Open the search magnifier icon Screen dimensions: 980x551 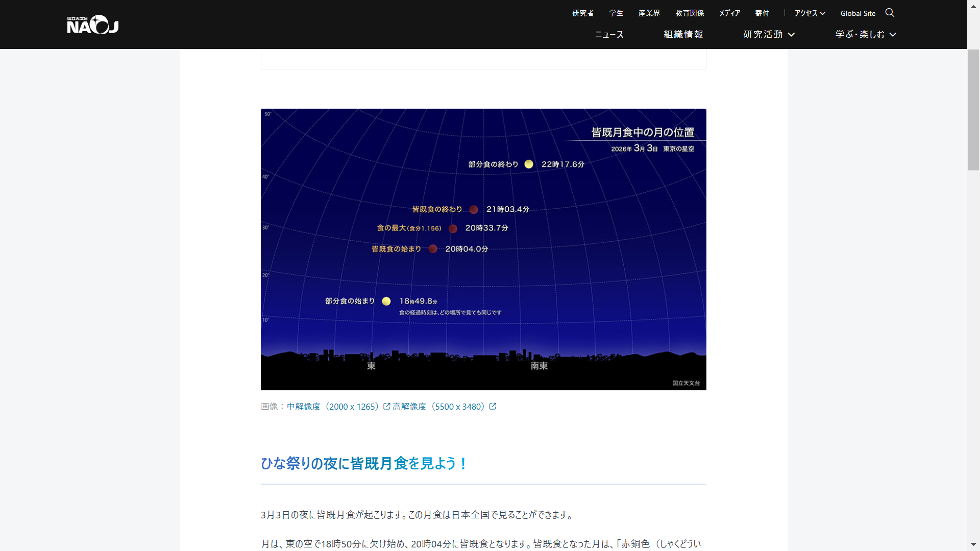(x=890, y=13)
